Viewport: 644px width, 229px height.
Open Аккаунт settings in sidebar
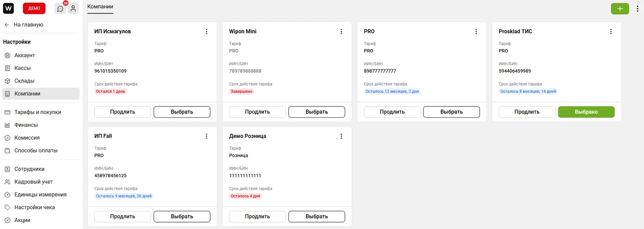click(x=25, y=55)
